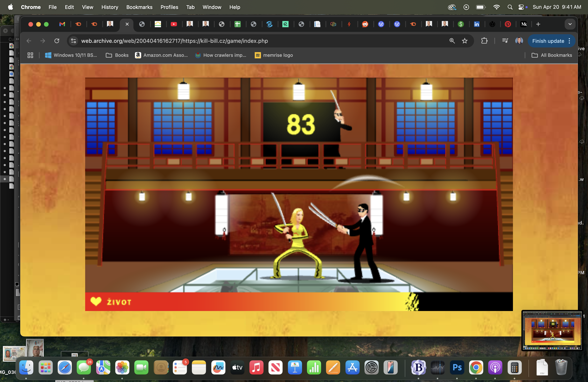This screenshot has height=382, width=588.
Task: Open Safari from the Dock
Action: pos(65,367)
